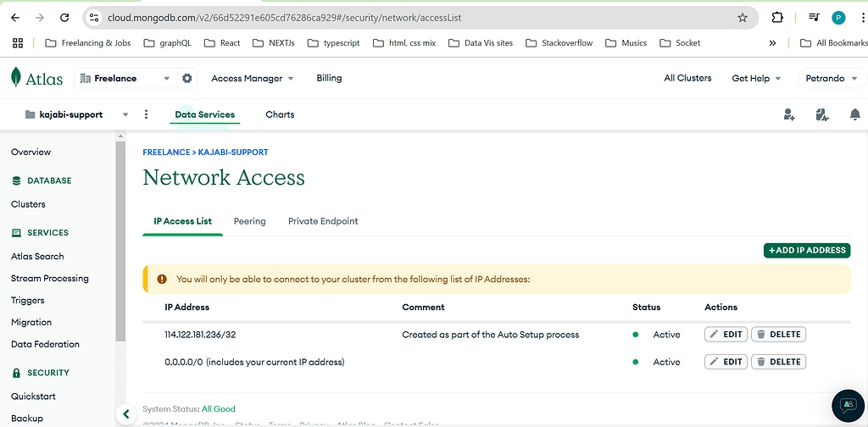The image size is (868, 427).
Task: Open Overview in sidebar
Action: point(31,152)
